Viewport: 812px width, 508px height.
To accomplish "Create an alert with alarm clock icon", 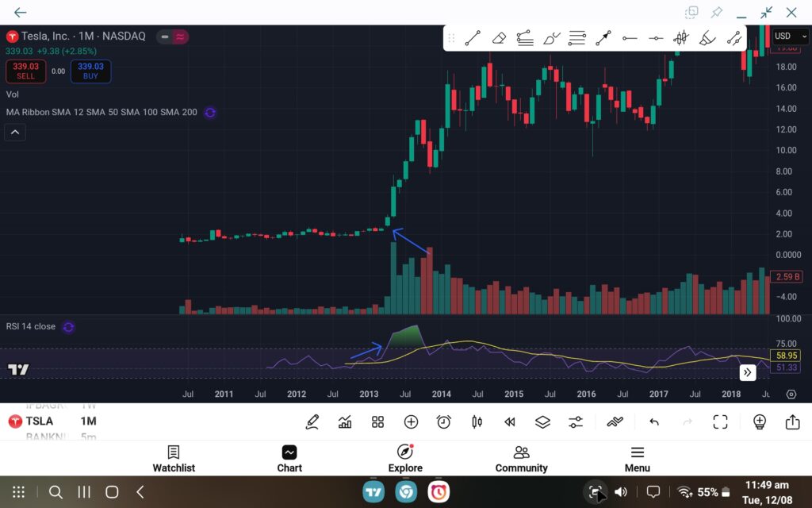I will (444, 422).
